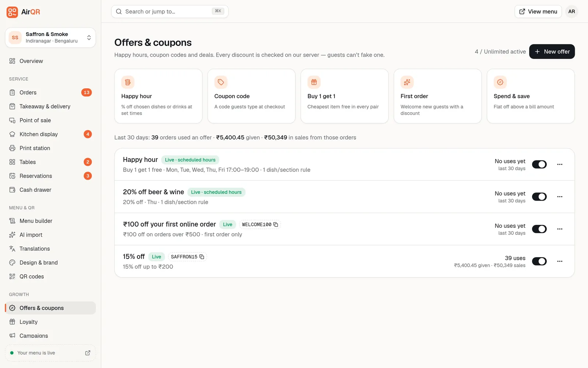Viewport: 588px width, 368px height.
Task: Open the Cash drawer page
Action: [x=50, y=190]
